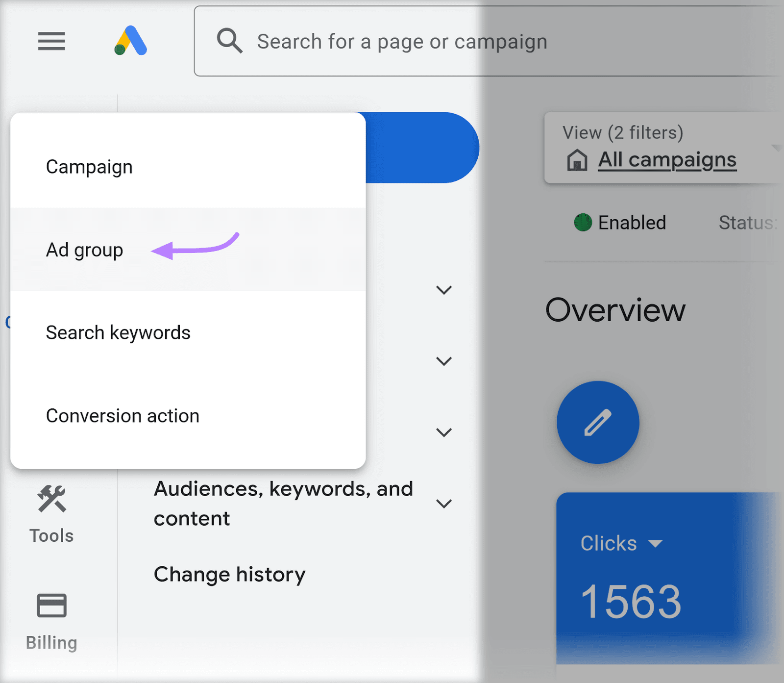Open Change history

tap(229, 574)
